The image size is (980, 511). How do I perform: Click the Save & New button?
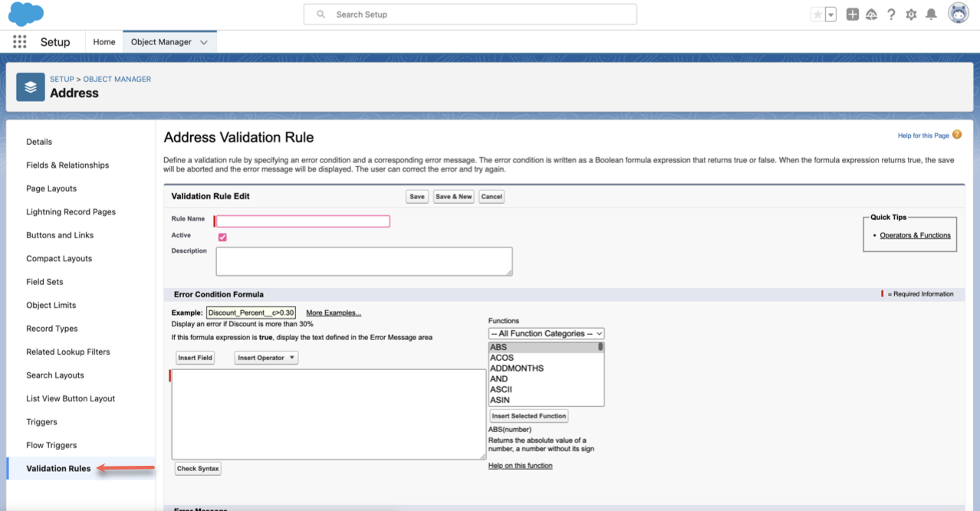pyautogui.click(x=454, y=197)
